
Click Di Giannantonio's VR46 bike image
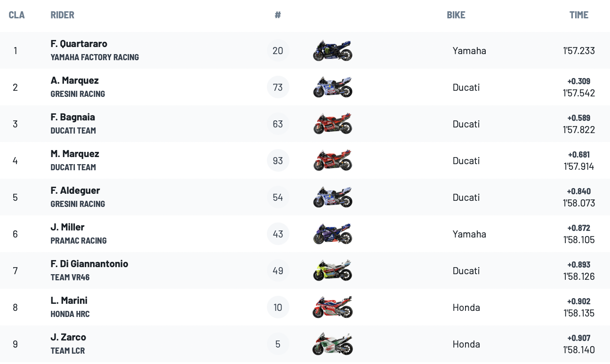click(x=332, y=270)
